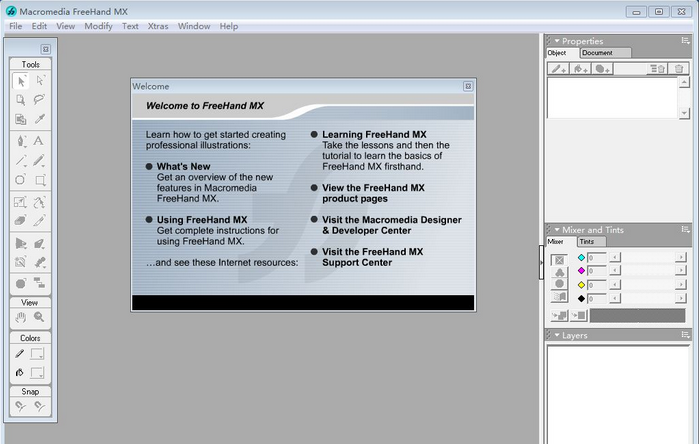Select the Scale tool
The image size is (700, 444).
21,202
